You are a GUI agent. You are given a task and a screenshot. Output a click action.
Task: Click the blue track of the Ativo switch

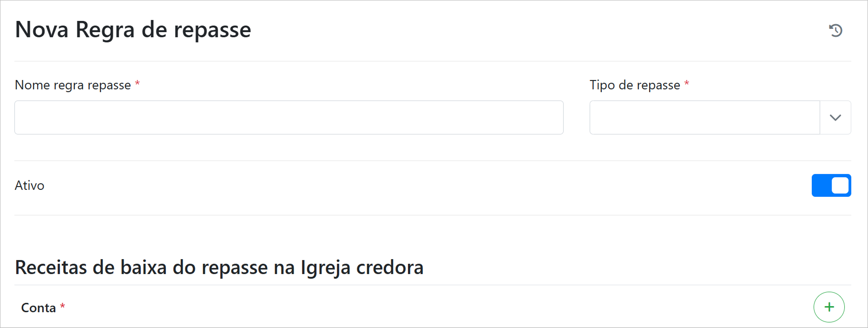point(821,185)
